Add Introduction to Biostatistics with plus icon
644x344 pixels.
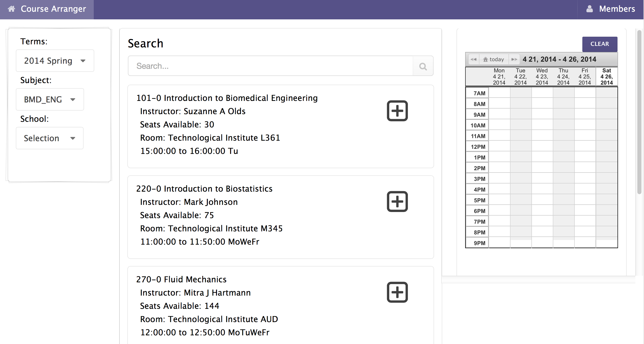tap(397, 202)
